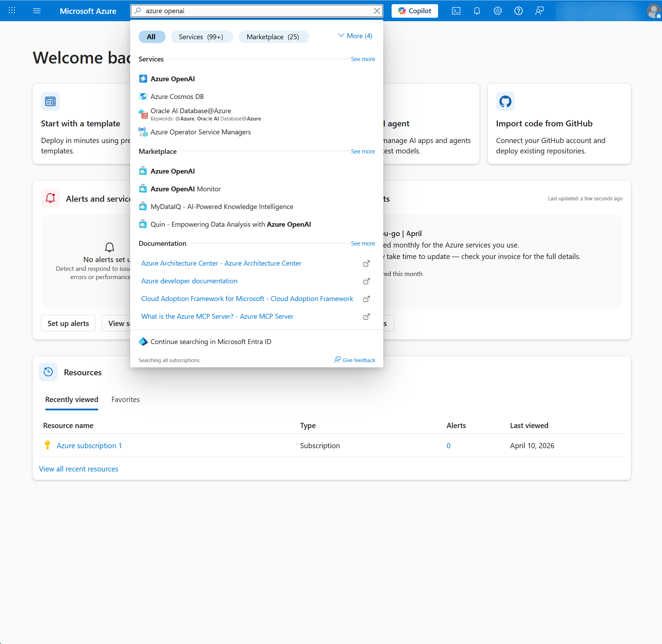Open the Azure apps grid launcher
The height and width of the screenshot is (644, 662).
[12, 10]
